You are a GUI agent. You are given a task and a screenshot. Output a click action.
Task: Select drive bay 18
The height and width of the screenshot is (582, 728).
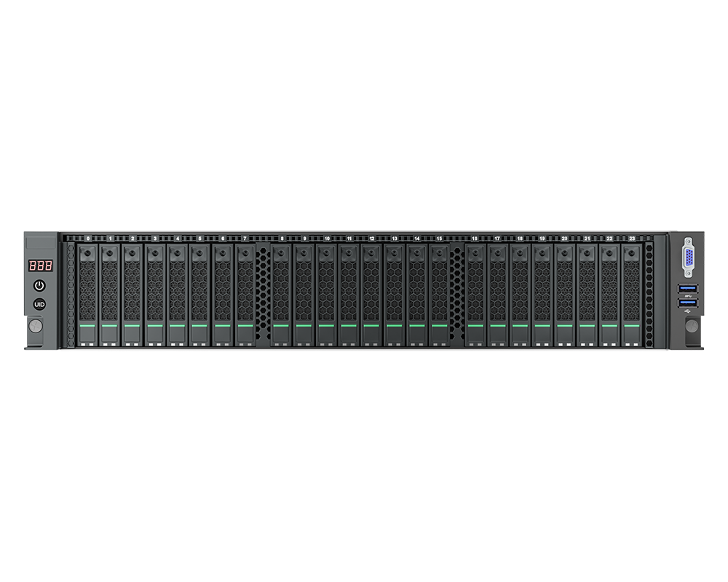(520, 295)
